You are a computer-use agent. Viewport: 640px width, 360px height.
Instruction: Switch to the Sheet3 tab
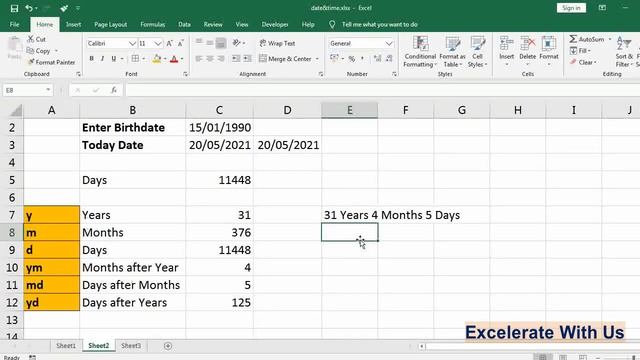(x=131, y=346)
